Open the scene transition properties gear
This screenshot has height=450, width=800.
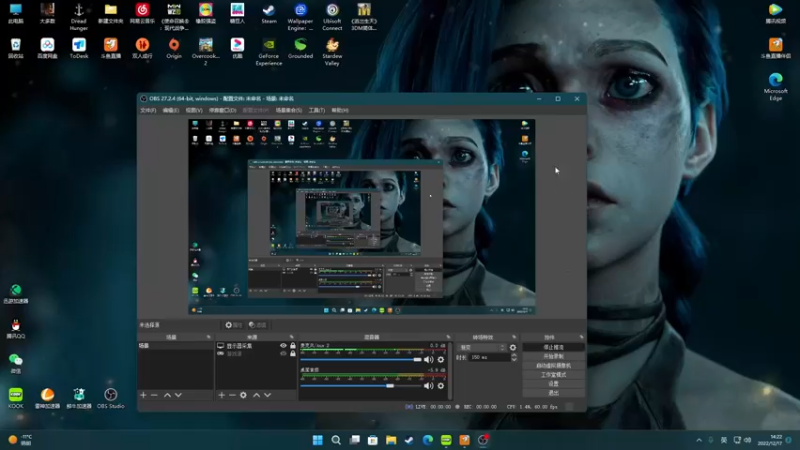pyautogui.click(x=513, y=347)
